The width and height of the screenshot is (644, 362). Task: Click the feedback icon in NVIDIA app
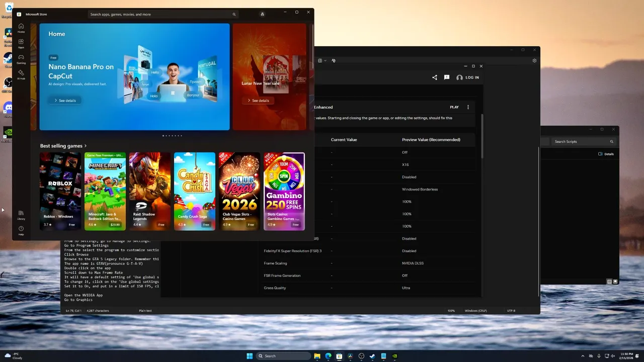[446, 77]
